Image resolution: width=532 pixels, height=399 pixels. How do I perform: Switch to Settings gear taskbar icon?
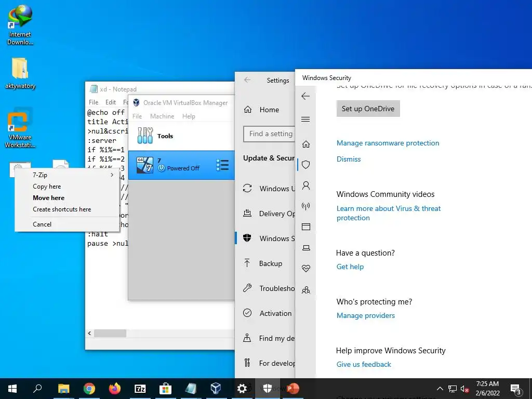pyautogui.click(x=242, y=389)
